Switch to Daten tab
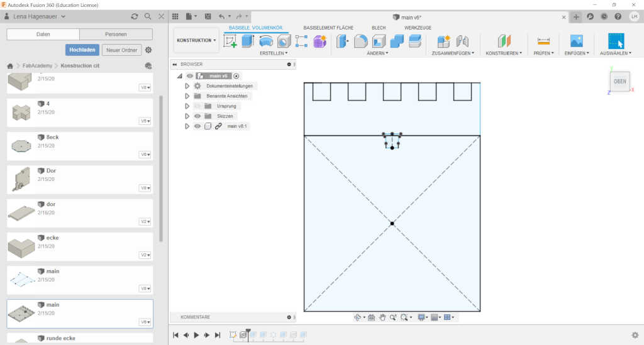 point(43,34)
